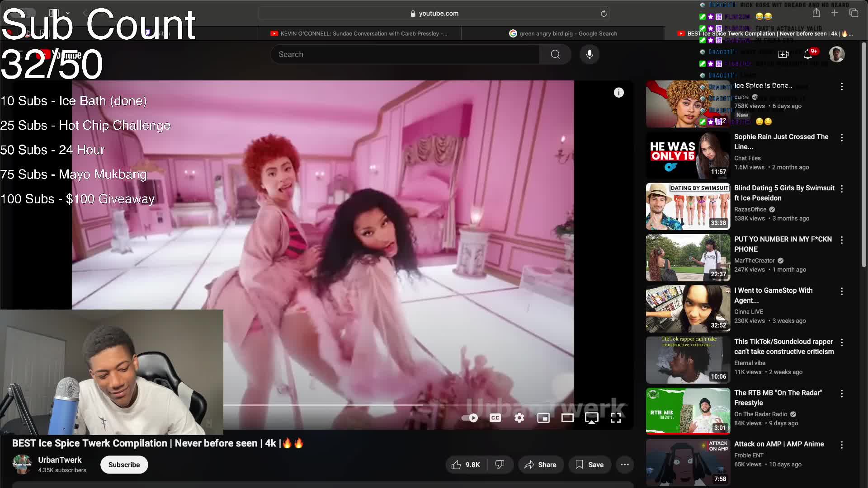The image size is (868, 488).
Task: Show Safari tab overview
Action: [x=854, y=13]
